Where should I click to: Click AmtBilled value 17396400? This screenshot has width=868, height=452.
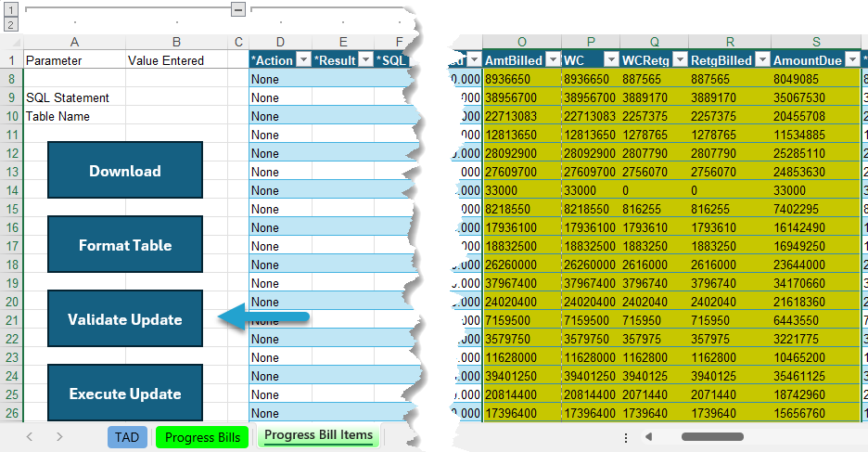click(523, 413)
